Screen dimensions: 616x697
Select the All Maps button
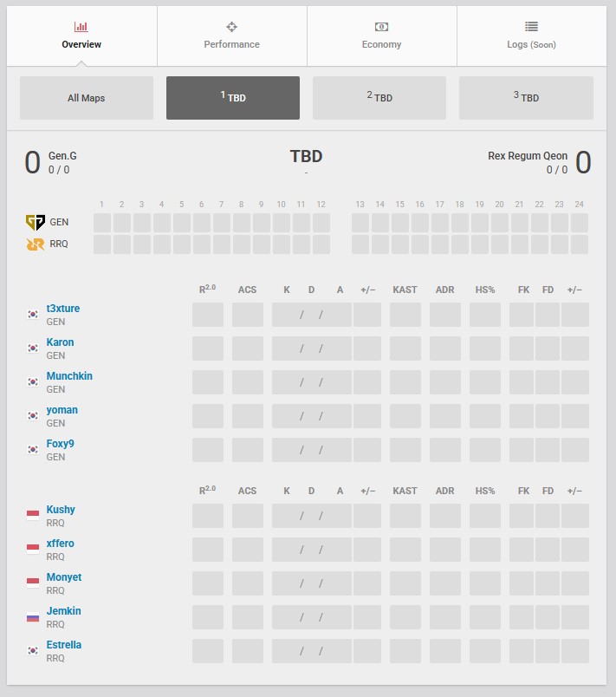point(86,98)
